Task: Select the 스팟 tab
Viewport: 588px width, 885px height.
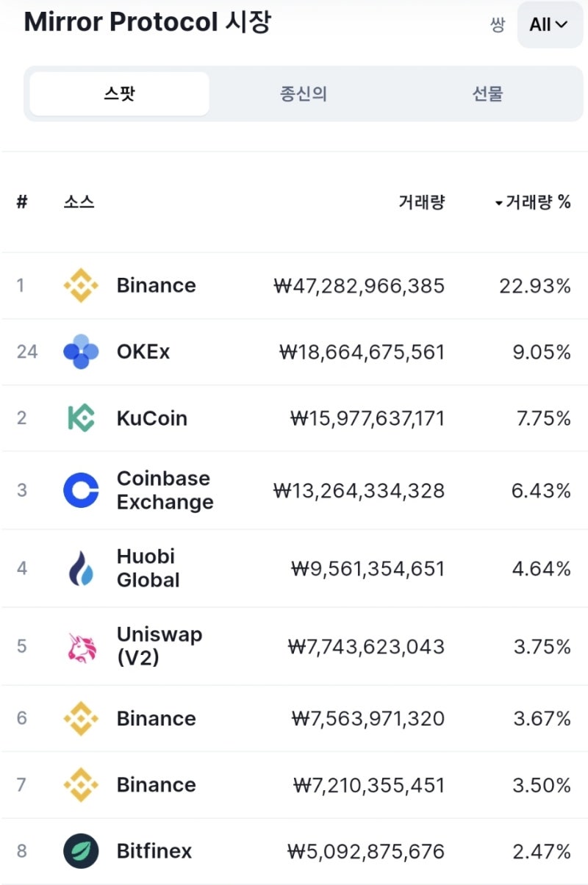Action: click(x=119, y=94)
